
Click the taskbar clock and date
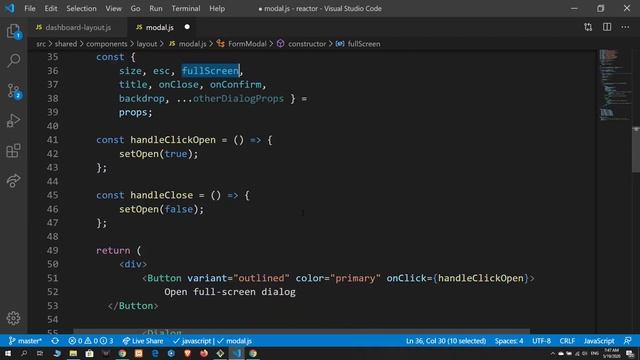click(611, 353)
